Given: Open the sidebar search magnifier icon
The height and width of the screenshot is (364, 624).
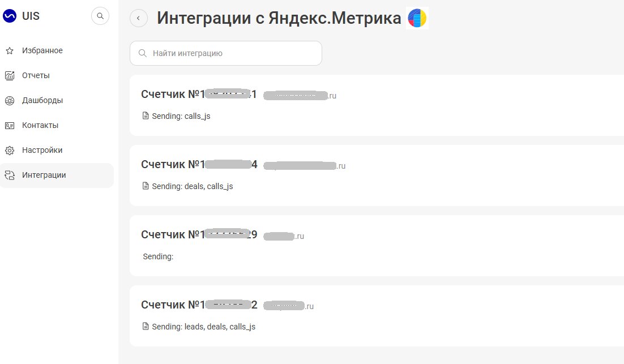Looking at the screenshot, I should pos(100,16).
